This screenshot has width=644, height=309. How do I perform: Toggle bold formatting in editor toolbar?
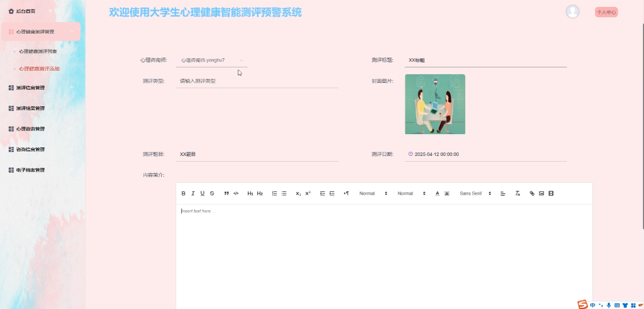183,193
